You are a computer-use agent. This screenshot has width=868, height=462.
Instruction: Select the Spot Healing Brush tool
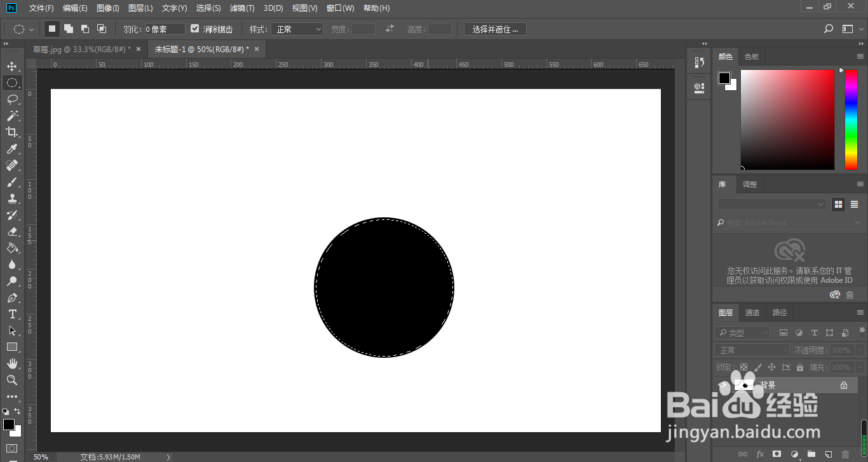click(11, 165)
